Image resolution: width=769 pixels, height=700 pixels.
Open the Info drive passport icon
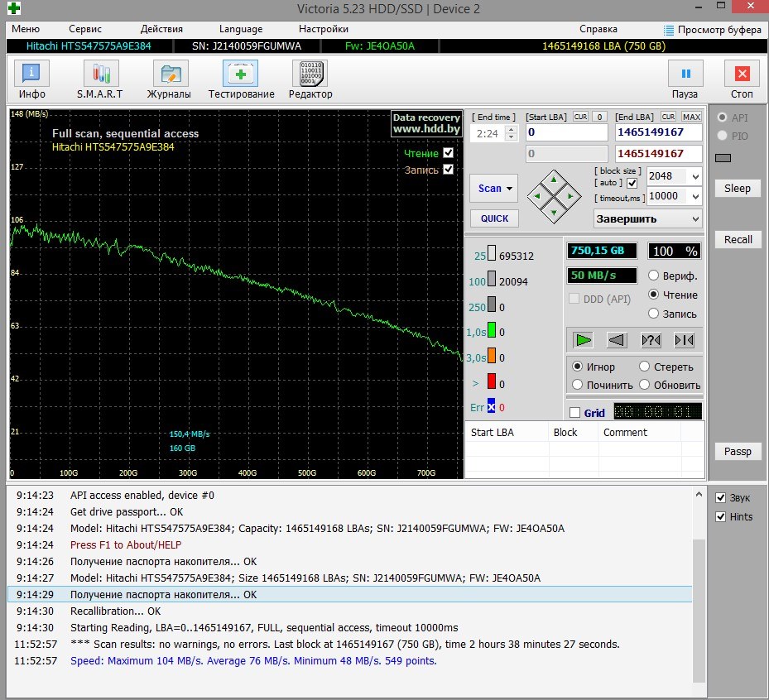click(x=31, y=74)
